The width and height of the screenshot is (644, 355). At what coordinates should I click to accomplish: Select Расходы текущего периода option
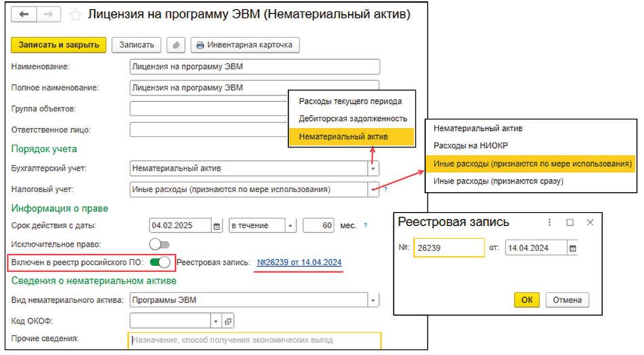tap(350, 101)
